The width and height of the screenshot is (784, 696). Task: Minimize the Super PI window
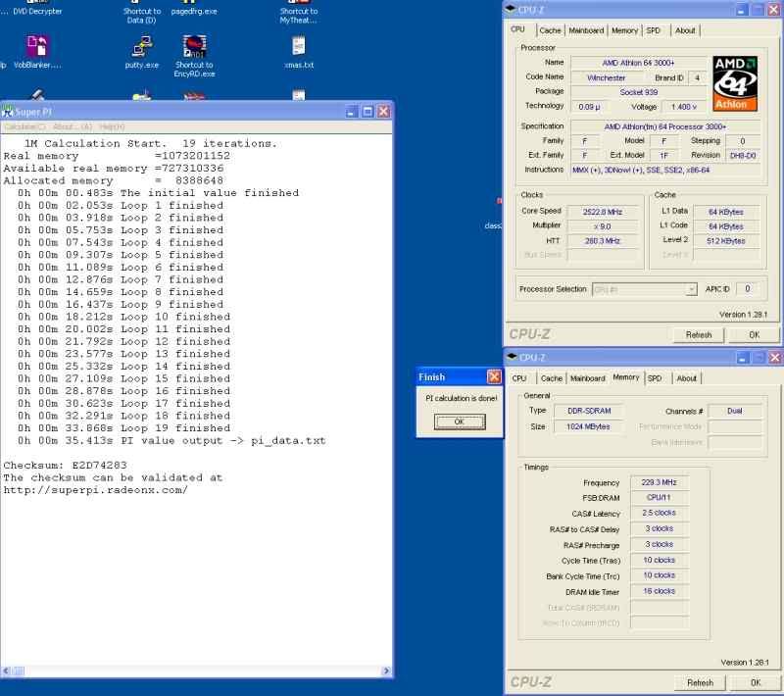352,112
